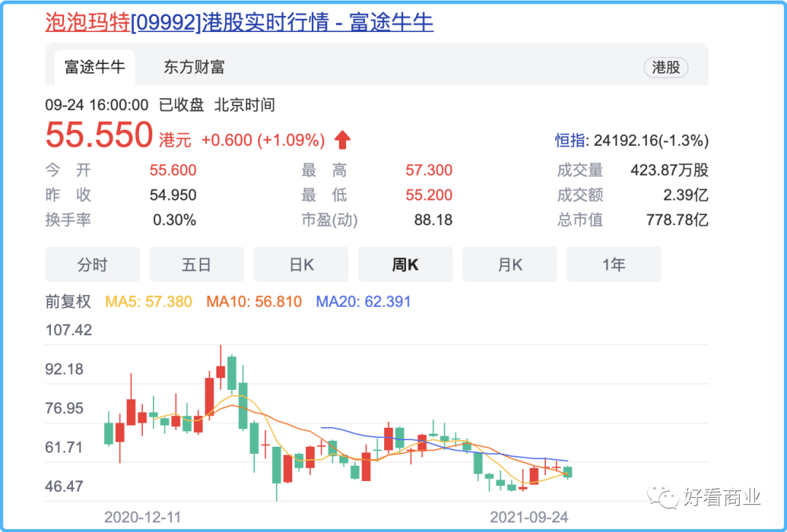The image size is (787, 532).
Task: Click the 2020-12-11 start date label
Action: click(143, 517)
